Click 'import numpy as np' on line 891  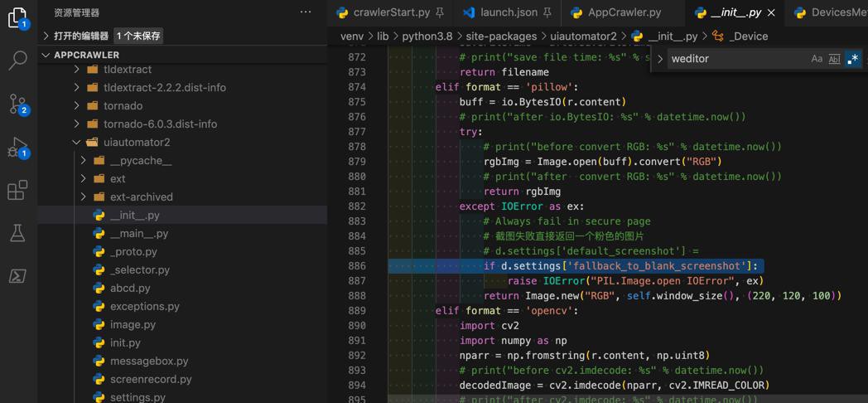pyautogui.click(x=514, y=340)
